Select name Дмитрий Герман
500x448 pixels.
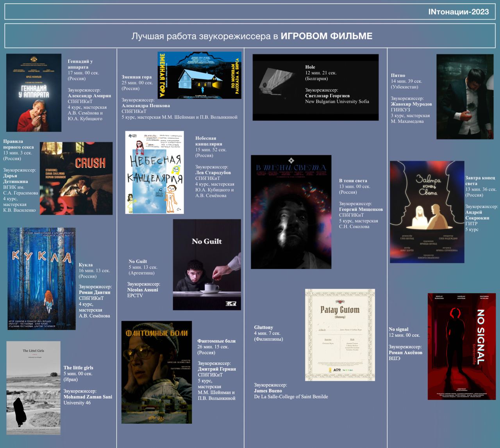pyautogui.click(x=217, y=369)
